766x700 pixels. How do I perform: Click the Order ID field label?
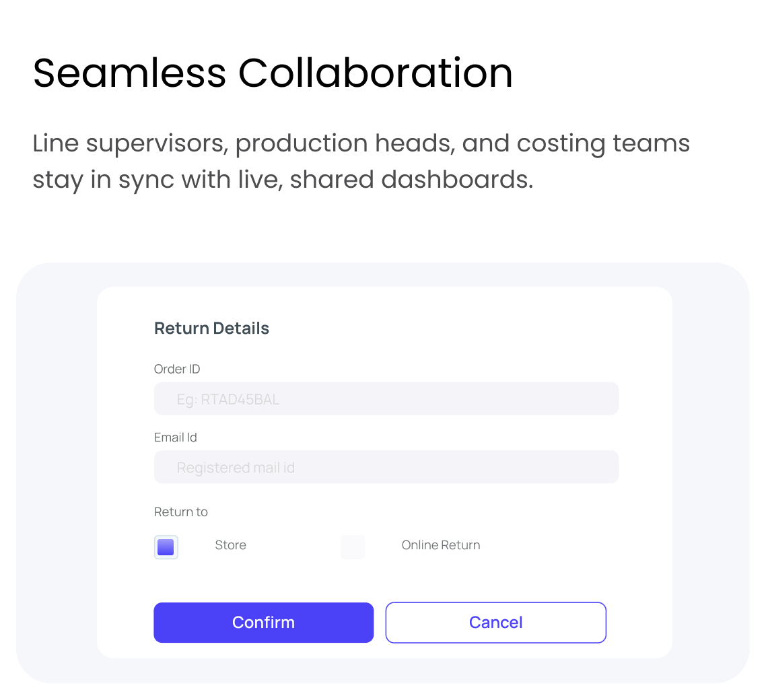coord(177,369)
